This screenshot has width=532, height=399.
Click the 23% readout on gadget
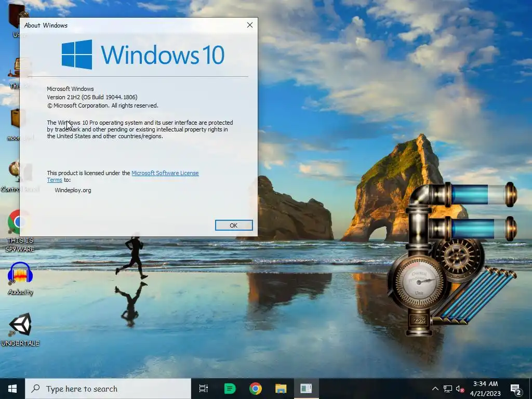tap(419, 320)
